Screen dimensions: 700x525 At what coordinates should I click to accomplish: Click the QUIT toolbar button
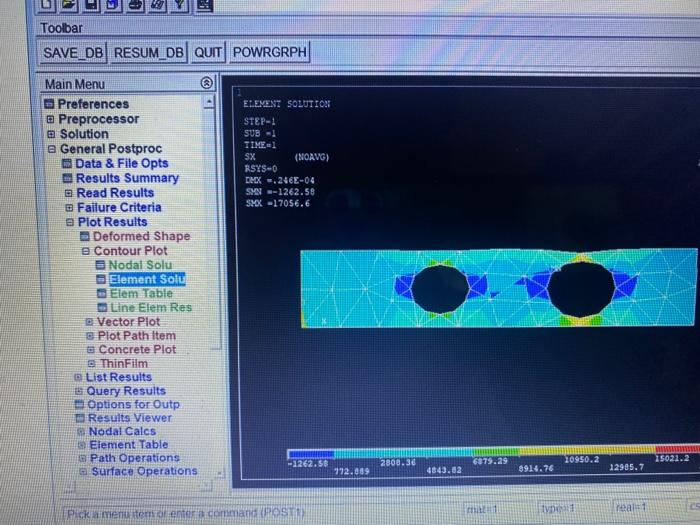(208, 53)
